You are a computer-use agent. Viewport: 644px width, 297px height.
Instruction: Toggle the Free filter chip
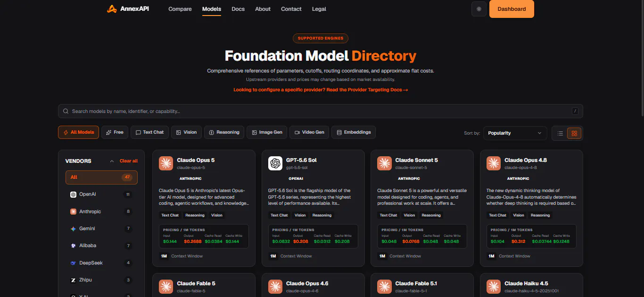pyautogui.click(x=115, y=132)
